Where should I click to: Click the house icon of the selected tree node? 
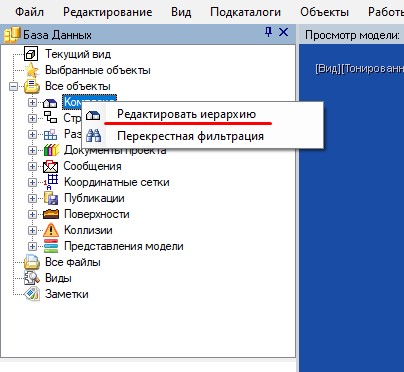point(50,103)
